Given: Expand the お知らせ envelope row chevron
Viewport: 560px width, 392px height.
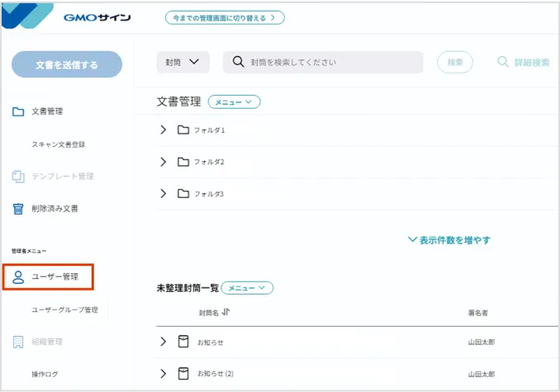Looking at the screenshot, I should [164, 342].
